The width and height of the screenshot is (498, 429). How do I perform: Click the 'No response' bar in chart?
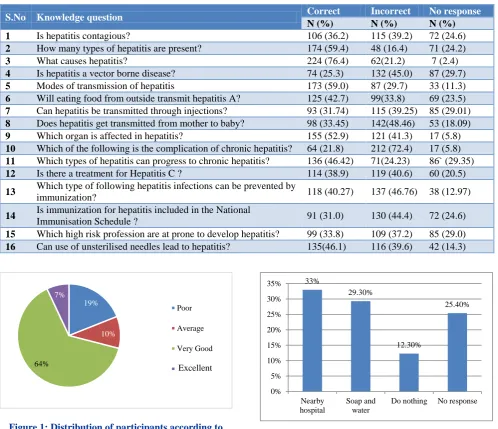(x=457, y=352)
